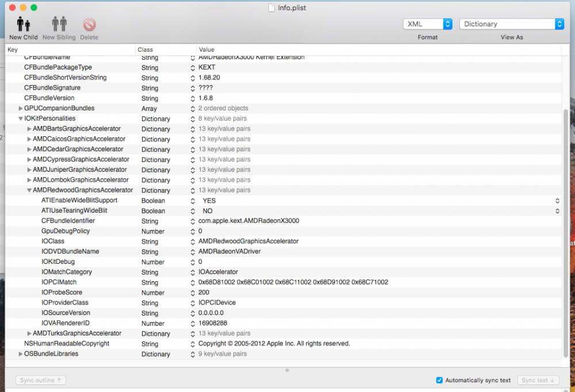Select the KEXT value
Image resolution: width=575 pixels, height=392 pixels.
click(x=207, y=67)
